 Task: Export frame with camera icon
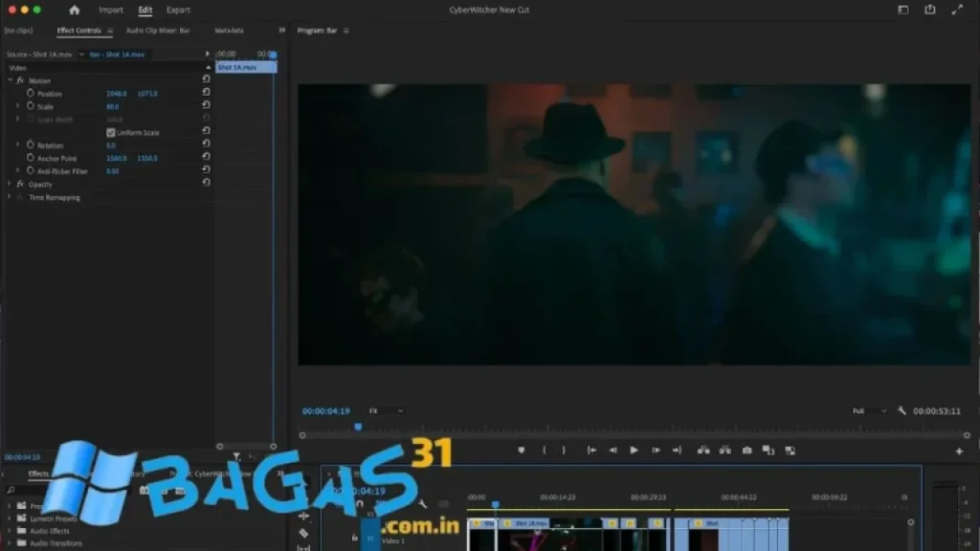[x=746, y=451]
